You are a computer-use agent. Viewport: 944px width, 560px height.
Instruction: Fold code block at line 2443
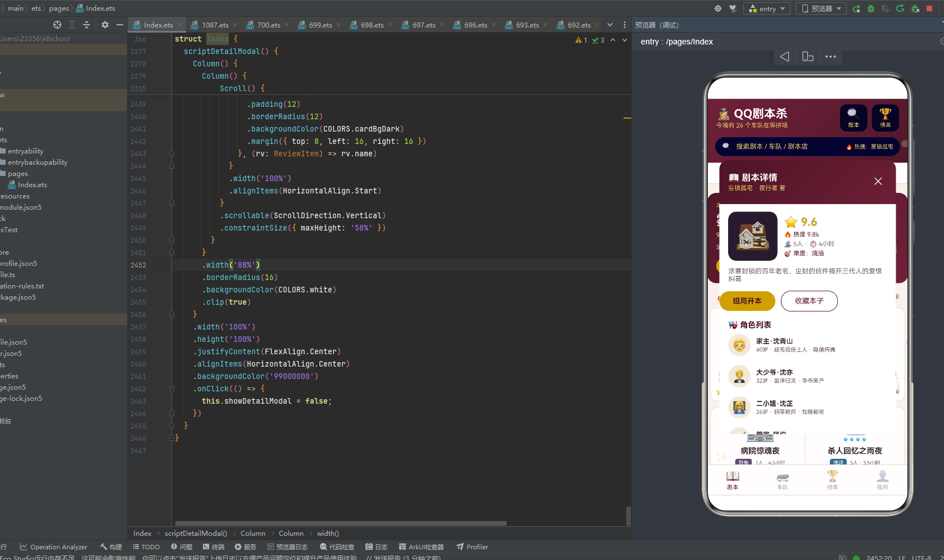click(x=171, y=153)
